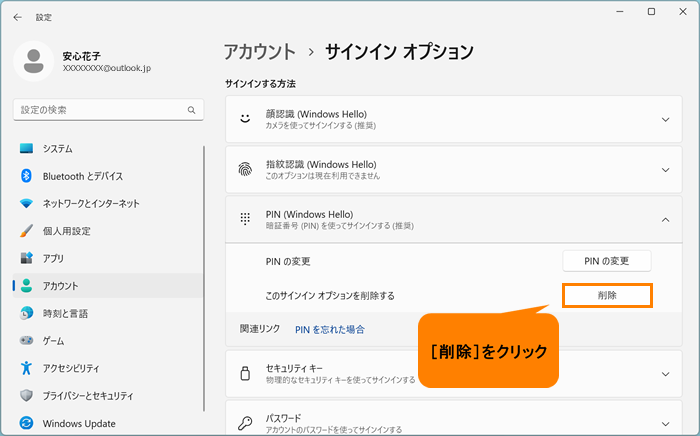Open Windows Update category
Image resolution: width=700 pixels, height=436 pixels.
point(108,423)
